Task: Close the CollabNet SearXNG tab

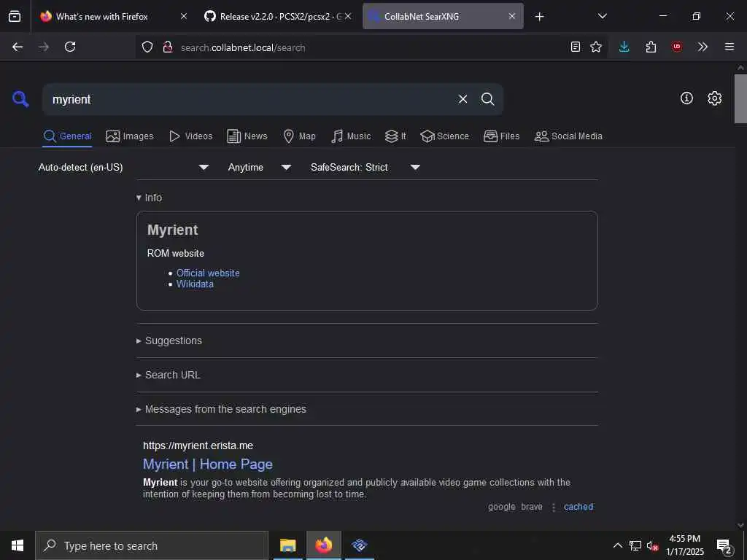Action: (511, 16)
